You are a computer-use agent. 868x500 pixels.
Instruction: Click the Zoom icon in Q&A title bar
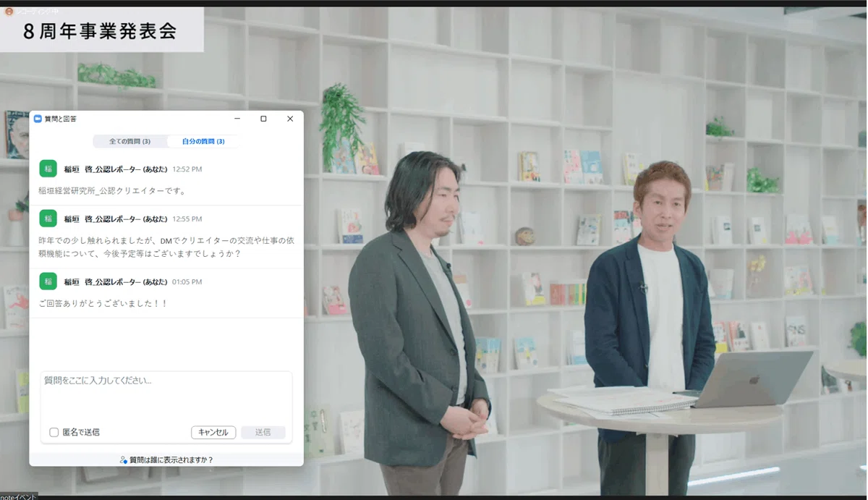click(x=38, y=119)
